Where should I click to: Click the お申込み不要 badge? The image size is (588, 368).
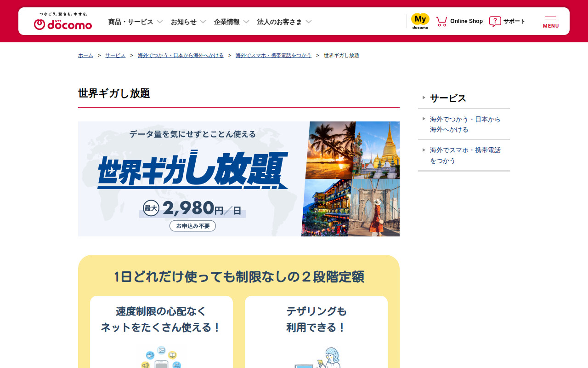[x=192, y=226]
